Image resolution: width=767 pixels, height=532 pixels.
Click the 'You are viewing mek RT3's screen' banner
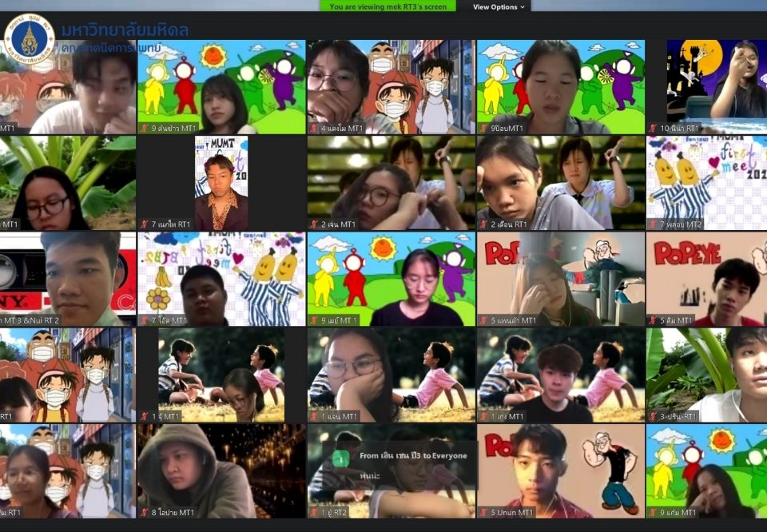[388, 6]
